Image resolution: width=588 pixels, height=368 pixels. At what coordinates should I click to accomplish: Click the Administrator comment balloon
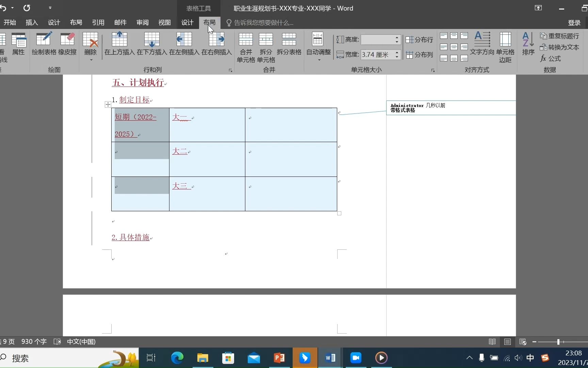tap(451, 108)
